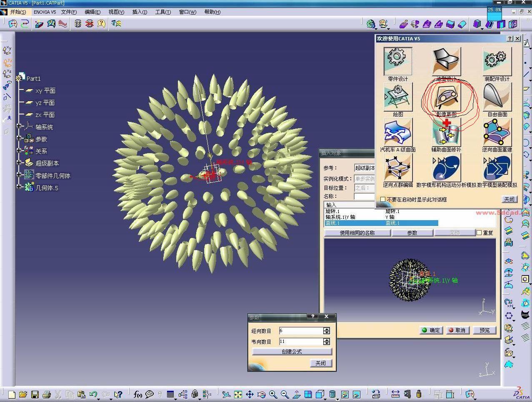This screenshot has width=532, height=402.
Task: Click the 取消 button
Action: (457, 330)
